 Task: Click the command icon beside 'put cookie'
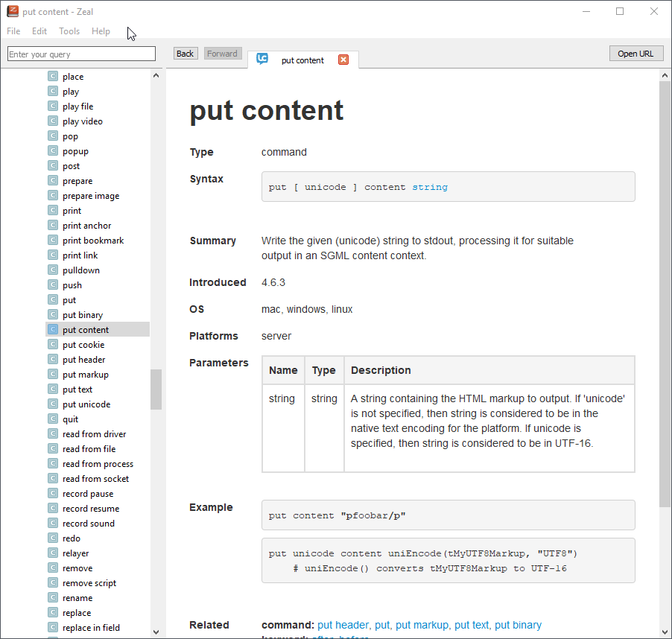[x=53, y=345]
